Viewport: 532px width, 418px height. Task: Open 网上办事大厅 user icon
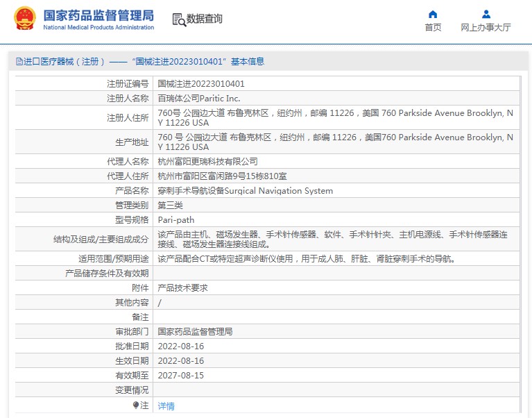click(x=486, y=15)
